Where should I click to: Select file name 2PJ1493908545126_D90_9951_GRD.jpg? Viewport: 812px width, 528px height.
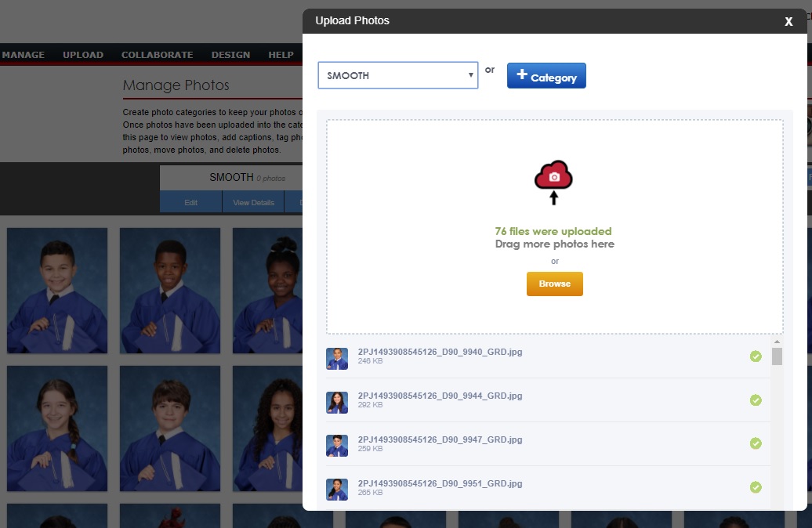point(440,483)
